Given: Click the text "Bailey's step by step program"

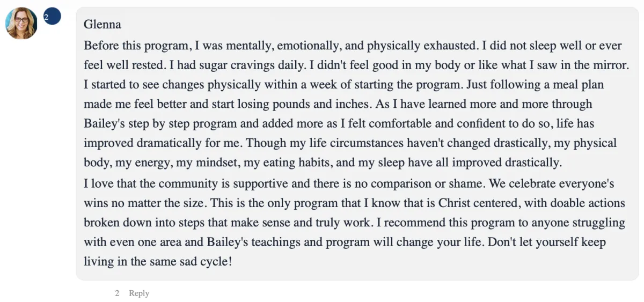Looking at the screenshot, I should (x=160, y=124).
